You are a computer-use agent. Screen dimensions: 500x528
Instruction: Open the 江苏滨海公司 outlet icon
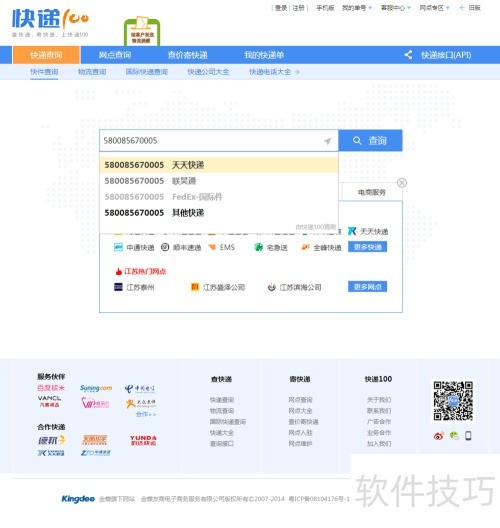(272, 287)
